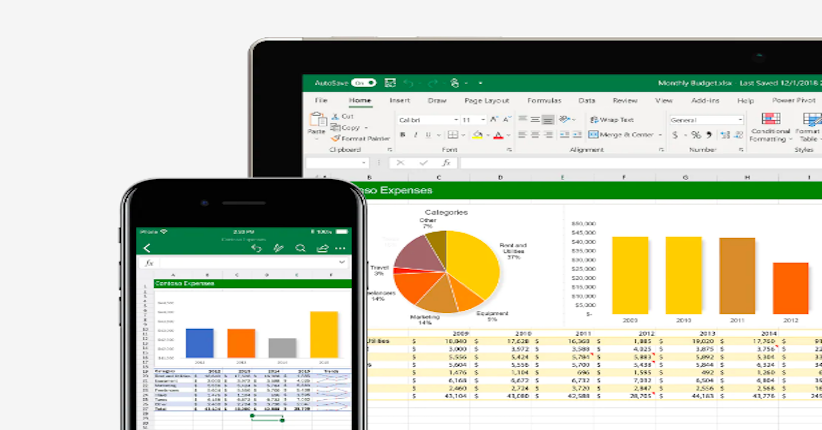Toggle Bold formatting
This screenshot has height=430, width=822.
403,135
